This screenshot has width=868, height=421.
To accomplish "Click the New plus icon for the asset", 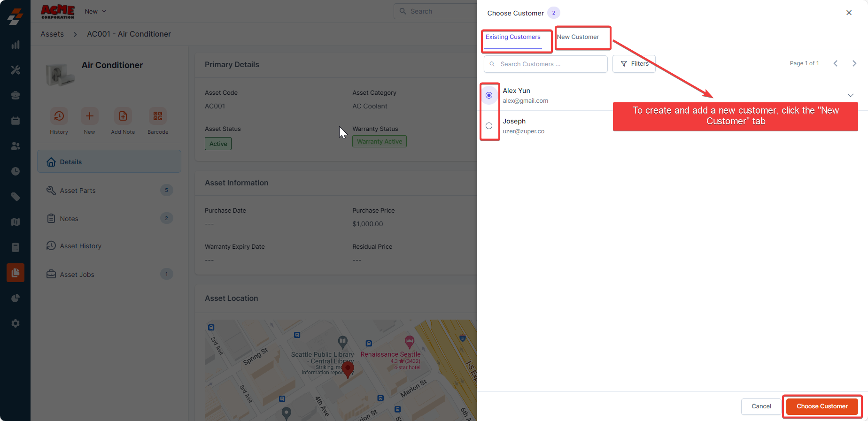I will (89, 116).
